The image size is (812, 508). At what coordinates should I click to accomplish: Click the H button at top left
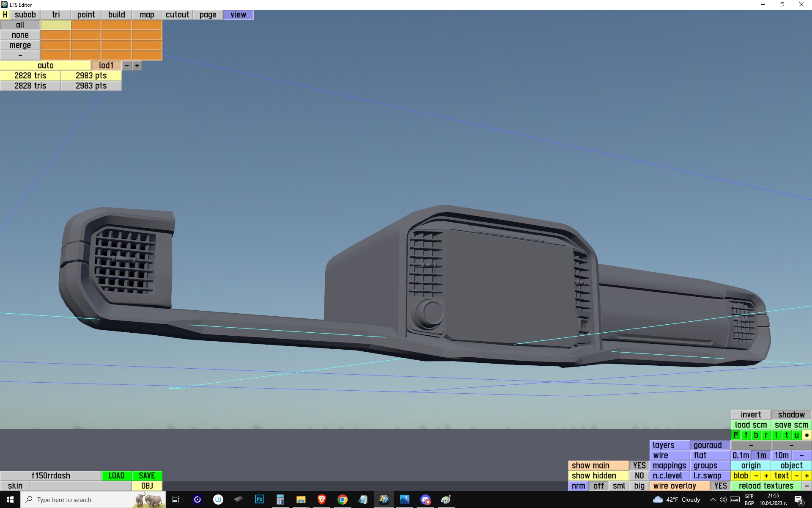click(x=5, y=14)
